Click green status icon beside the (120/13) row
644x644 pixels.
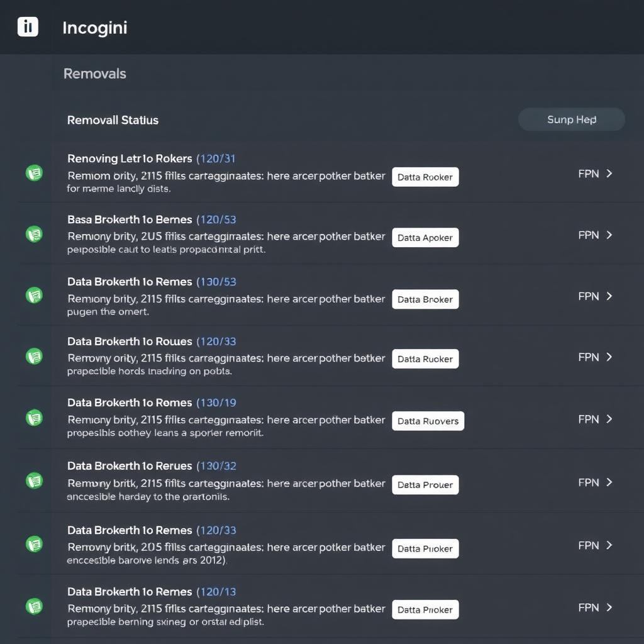(34, 606)
